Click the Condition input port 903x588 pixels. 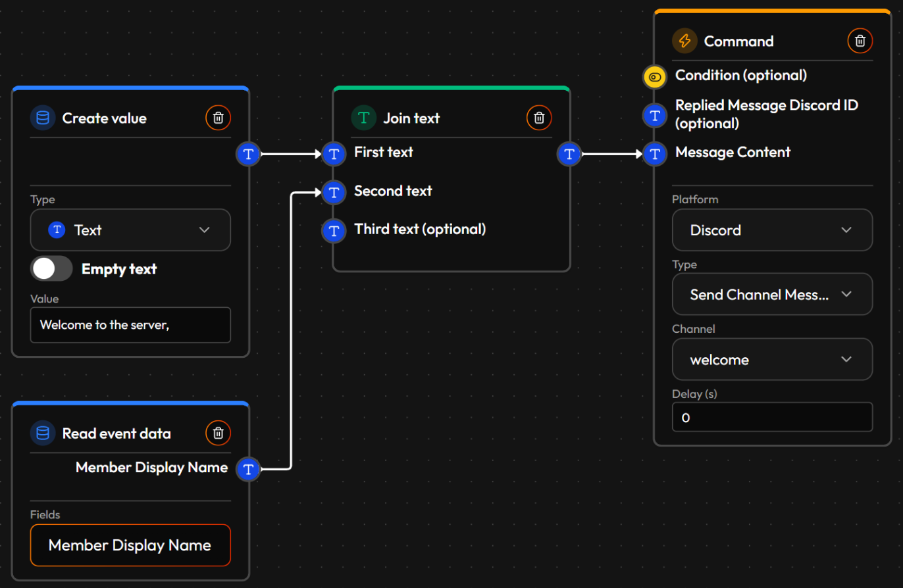click(655, 77)
